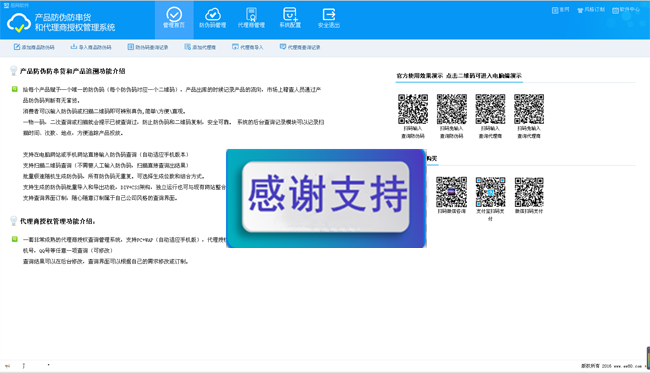Click the 扫码微信咨询 QR code

coord(451,192)
